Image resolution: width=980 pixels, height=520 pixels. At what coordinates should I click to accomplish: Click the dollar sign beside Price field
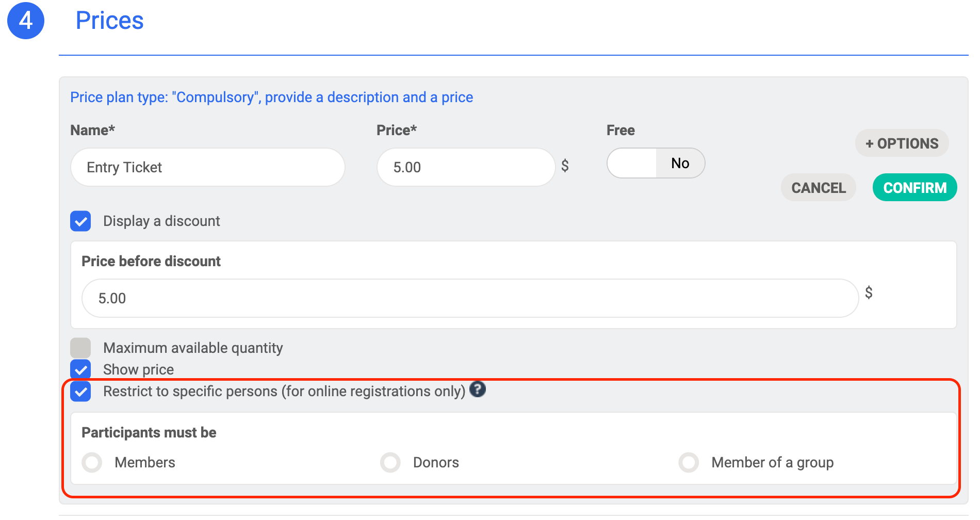(565, 166)
